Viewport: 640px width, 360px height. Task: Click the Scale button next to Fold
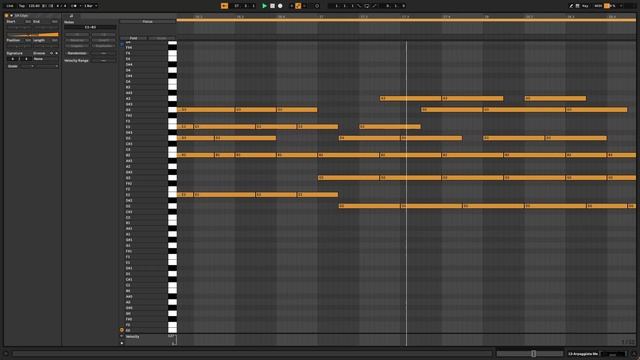click(161, 38)
